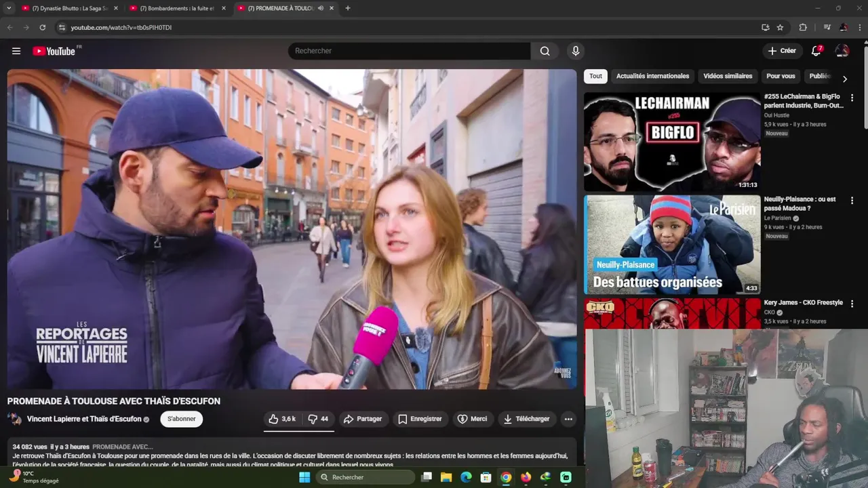
Task: Dislike the video with 44 thumbs down
Action: (x=318, y=419)
